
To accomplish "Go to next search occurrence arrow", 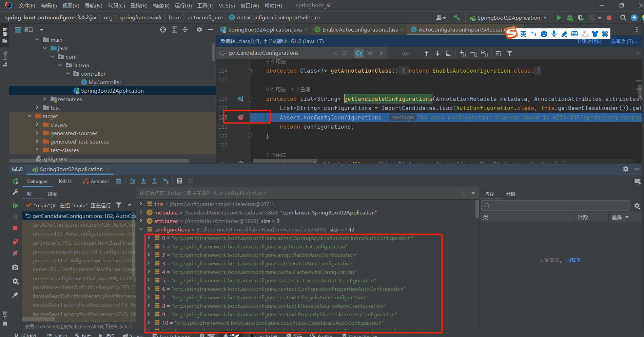I will (x=437, y=53).
